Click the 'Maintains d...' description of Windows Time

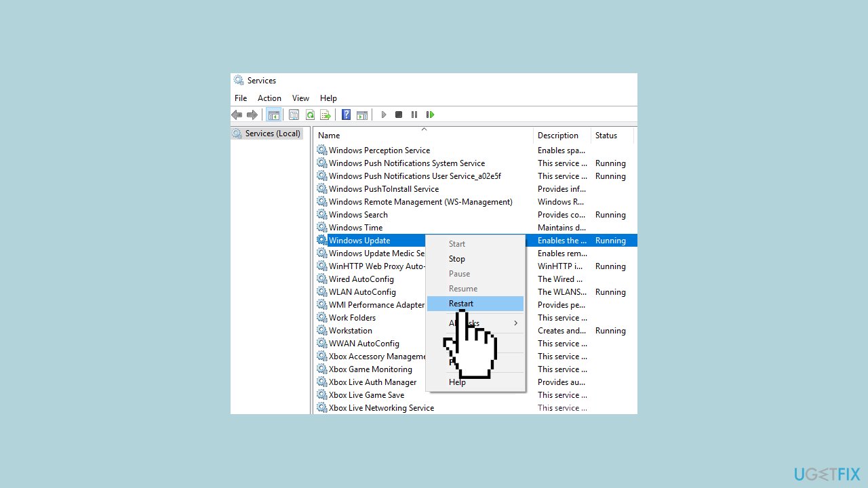[561, 228]
